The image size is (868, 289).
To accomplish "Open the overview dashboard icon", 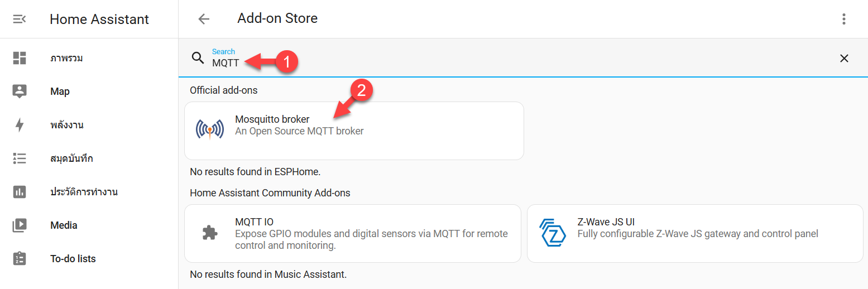I will 20,58.
